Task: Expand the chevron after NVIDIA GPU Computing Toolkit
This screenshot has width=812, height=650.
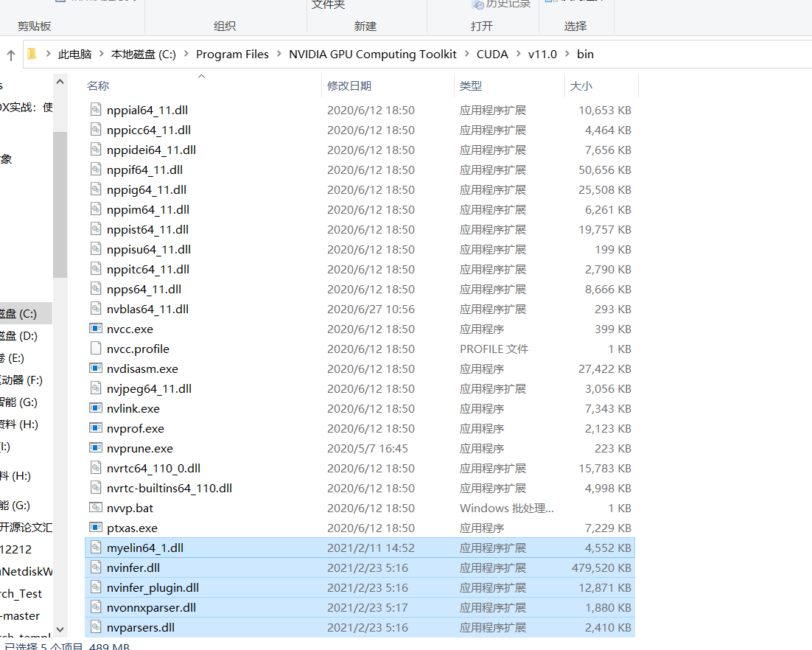Action: 466,54
